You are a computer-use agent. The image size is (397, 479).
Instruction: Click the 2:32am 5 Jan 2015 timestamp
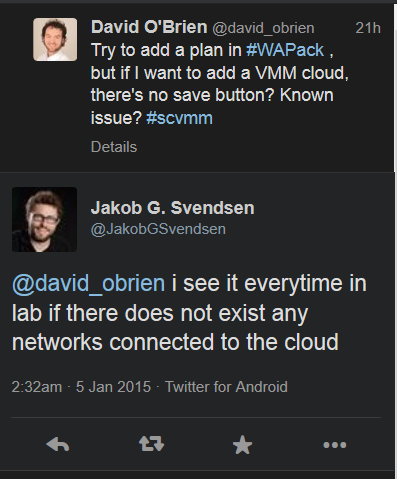click(x=81, y=387)
